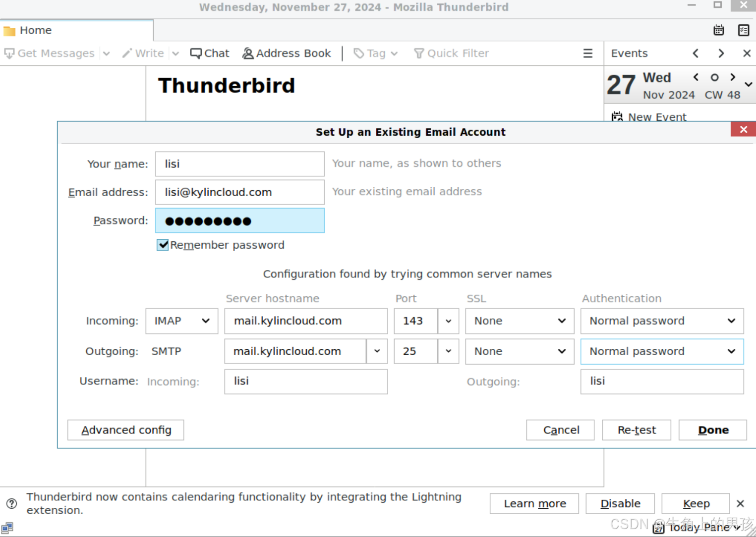Edit incoming server hostname field
756x537 pixels.
click(306, 321)
